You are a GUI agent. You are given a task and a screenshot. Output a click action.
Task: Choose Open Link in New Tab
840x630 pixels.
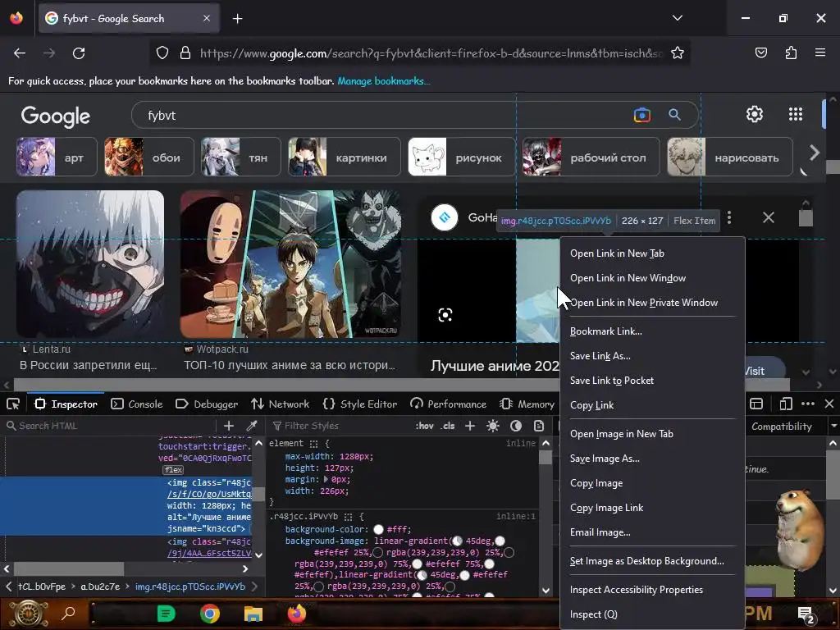coord(652,253)
